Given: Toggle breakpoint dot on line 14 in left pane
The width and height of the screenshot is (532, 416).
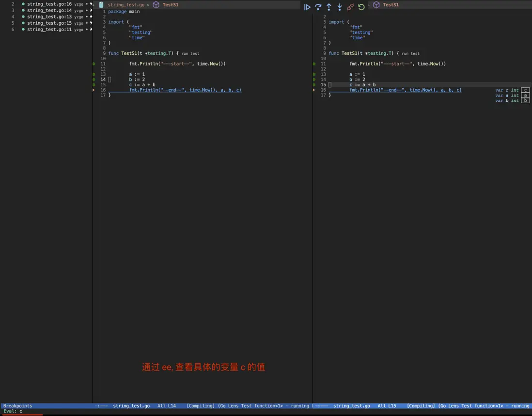Looking at the screenshot, I should pyautogui.click(x=94, y=80).
